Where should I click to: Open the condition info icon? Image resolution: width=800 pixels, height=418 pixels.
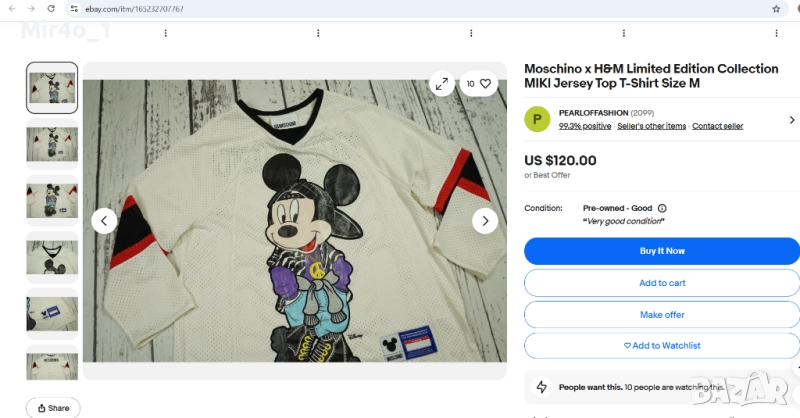click(662, 208)
